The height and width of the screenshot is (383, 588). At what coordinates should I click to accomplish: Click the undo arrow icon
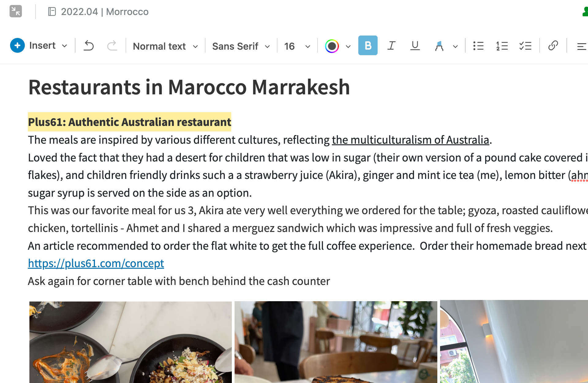(89, 46)
